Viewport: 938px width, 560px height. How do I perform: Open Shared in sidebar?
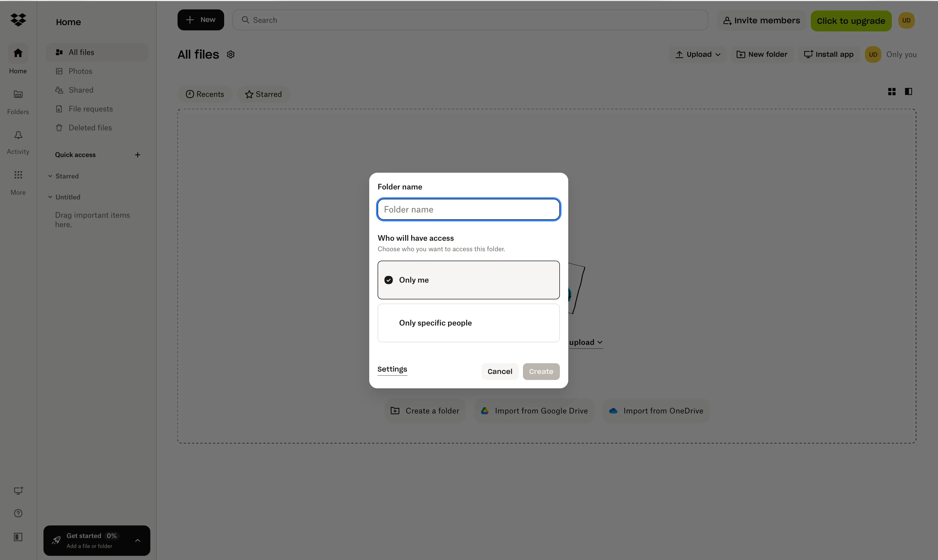click(97, 90)
